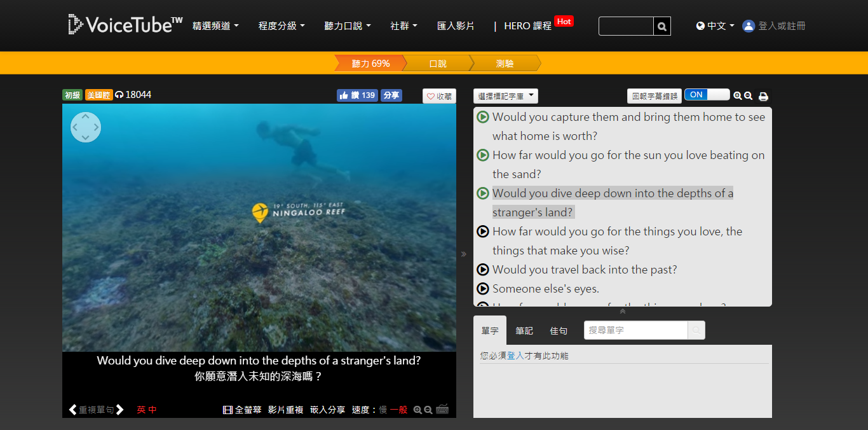The image size is (868, 430).
Task: Click the 360 video pan navigation control
Action: [x=86, y=127]
